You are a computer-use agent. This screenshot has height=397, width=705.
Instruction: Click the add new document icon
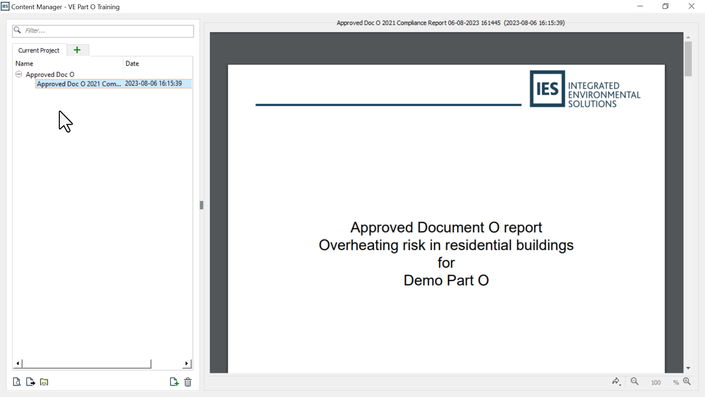pyautogui.click(x=174, y=382)
